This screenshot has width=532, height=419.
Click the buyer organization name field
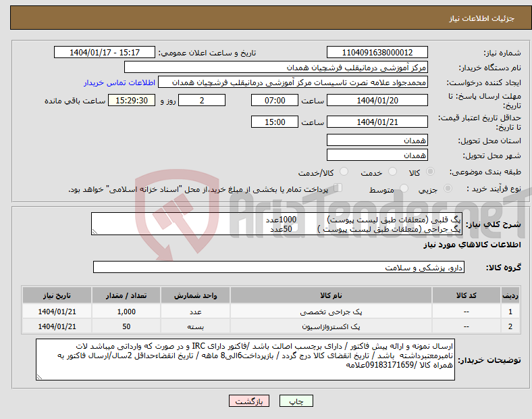click(276, 67)
